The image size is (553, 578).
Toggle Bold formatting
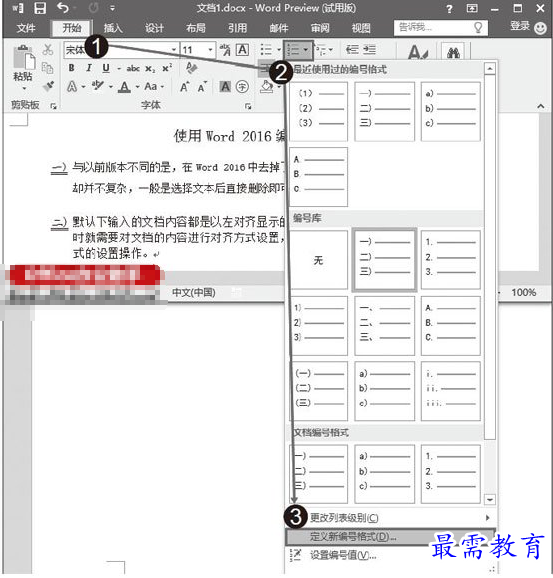[72, 68]
